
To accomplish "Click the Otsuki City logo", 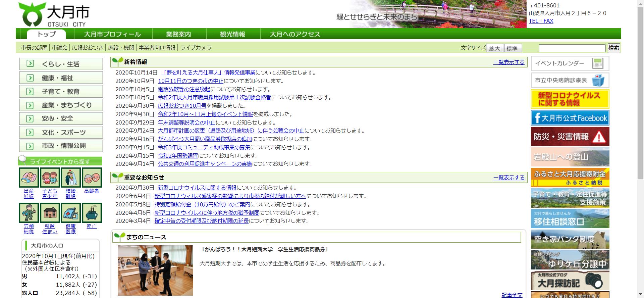I will click(54, 14).
